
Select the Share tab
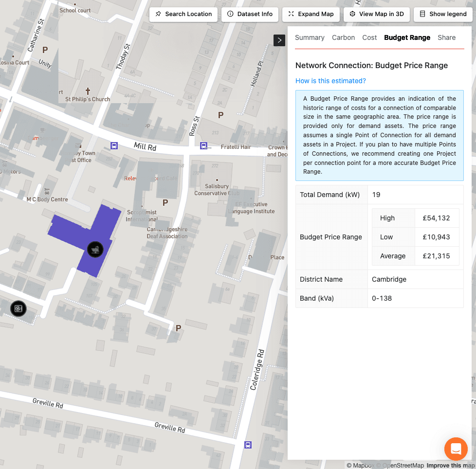tap(446, 37)
